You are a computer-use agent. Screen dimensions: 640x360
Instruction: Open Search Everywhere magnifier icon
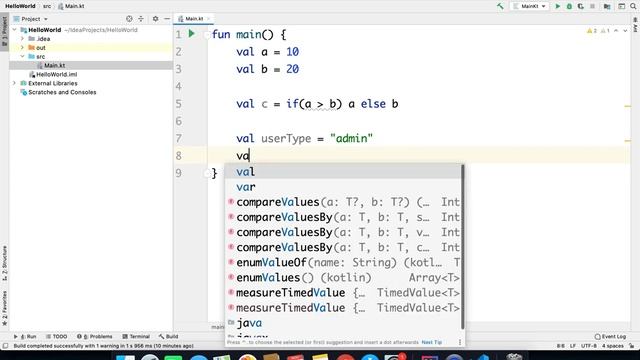pyautogui.click(x=633, y=6)
